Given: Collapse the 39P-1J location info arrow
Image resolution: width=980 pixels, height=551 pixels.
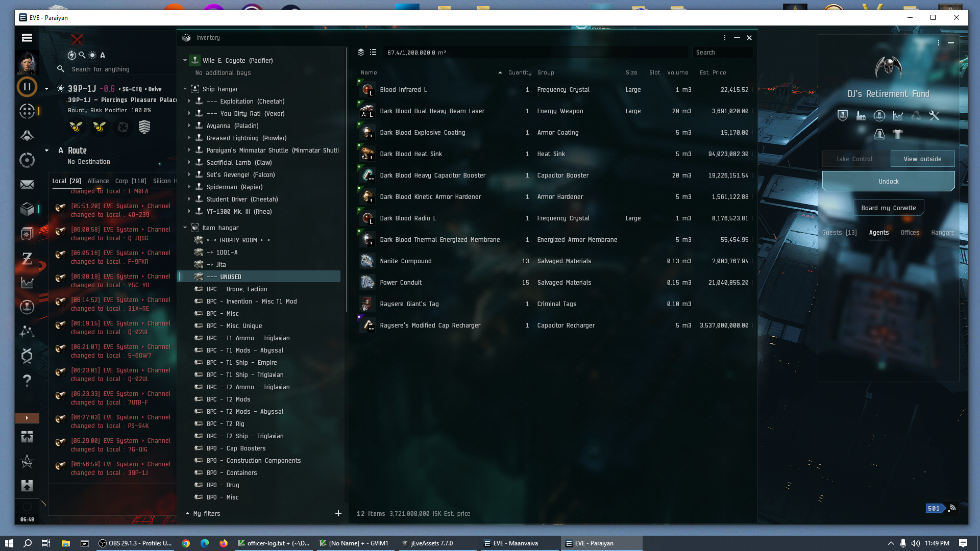Looking at the screenshot, I should pos(47,89).
